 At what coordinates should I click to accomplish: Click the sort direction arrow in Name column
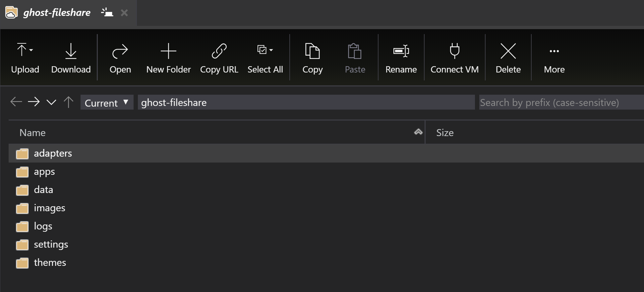pos(418,132)
